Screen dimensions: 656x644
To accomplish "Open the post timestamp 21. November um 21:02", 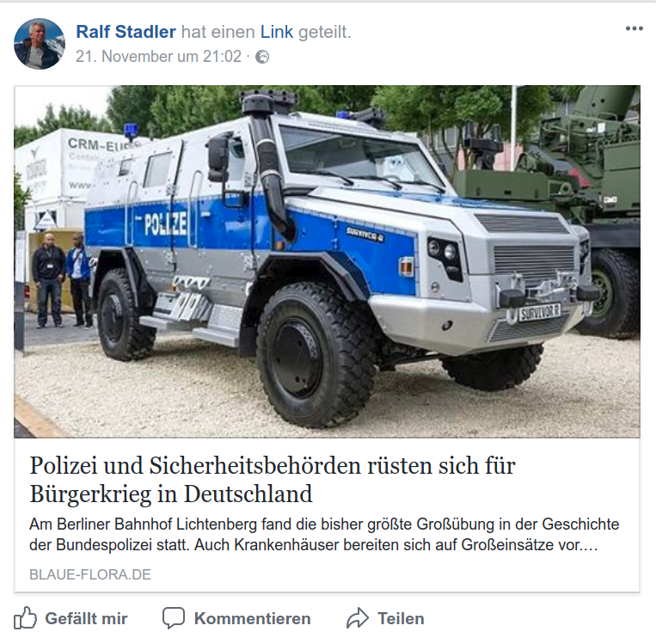I will coord(158,57).
